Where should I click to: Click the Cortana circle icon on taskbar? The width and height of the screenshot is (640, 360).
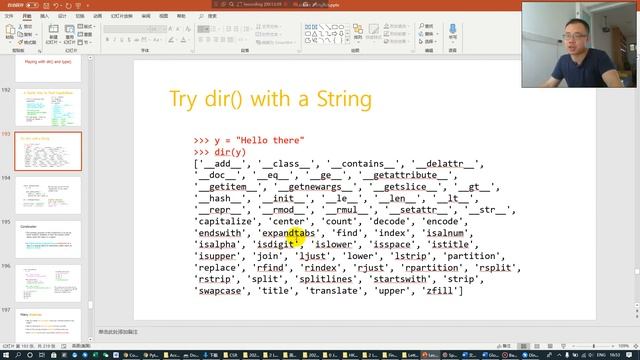pyautogui.click(x=30, y=355)
